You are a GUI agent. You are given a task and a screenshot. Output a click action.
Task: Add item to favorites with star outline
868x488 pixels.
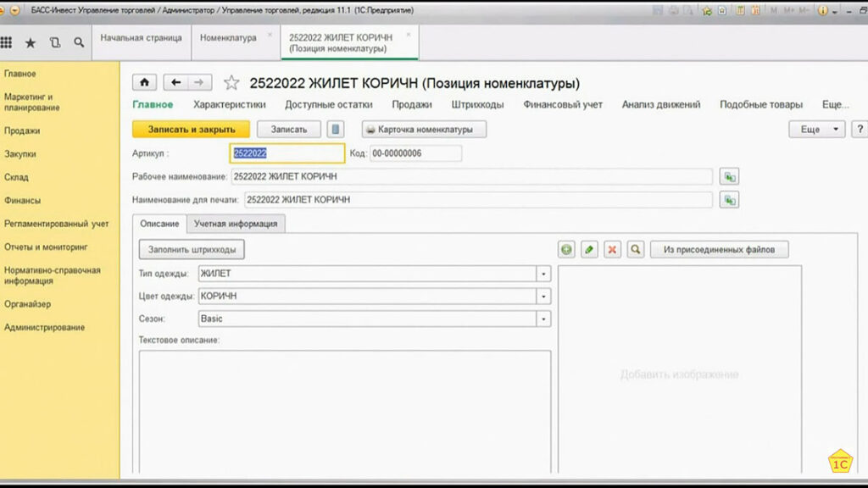click(x=231, y=83)
